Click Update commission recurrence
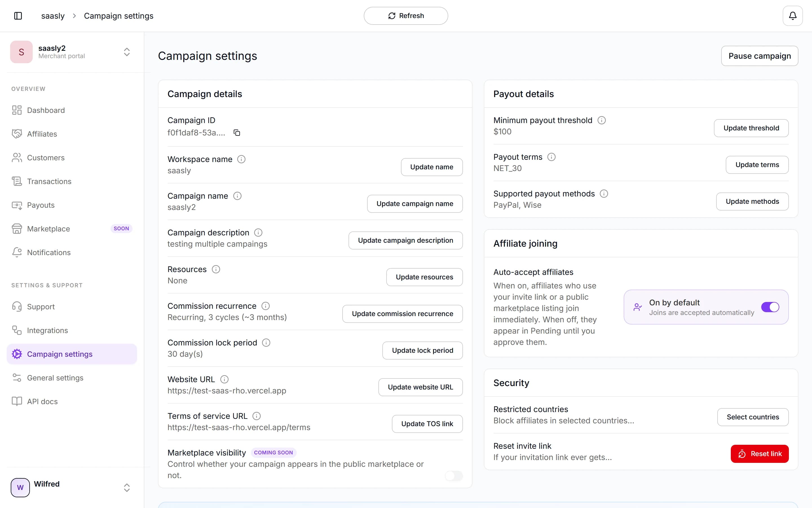Screen dimensions: 812x508 tap(402, 314)
